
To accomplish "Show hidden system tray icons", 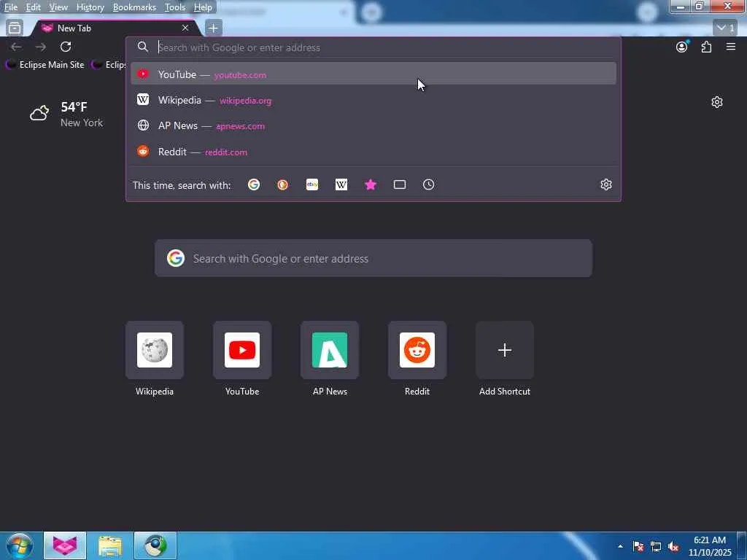I will tap(620, 546).
